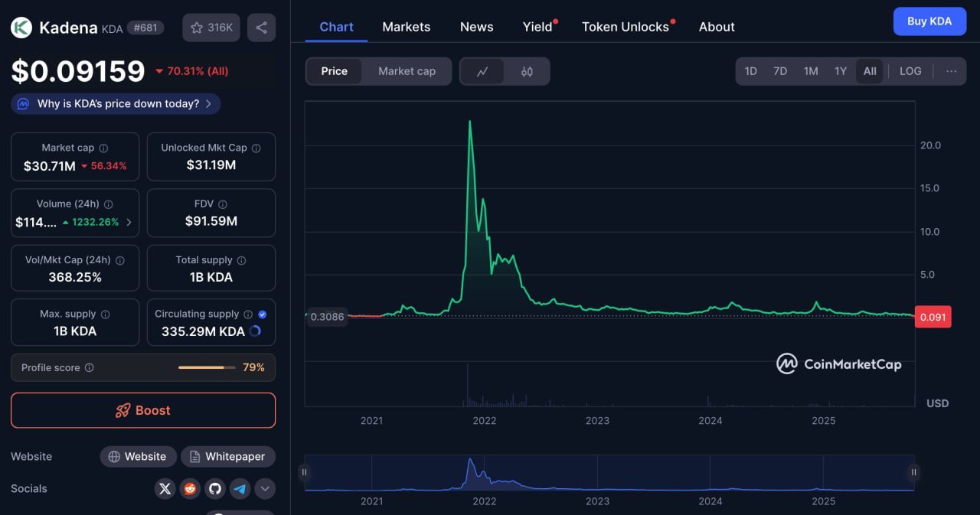Add Kadena to watchlist via star button
980x515 pixels.
point(211,28)
